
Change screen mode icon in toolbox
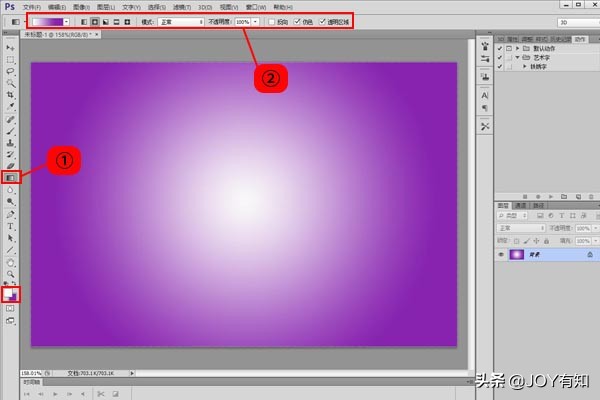point(10,321)
